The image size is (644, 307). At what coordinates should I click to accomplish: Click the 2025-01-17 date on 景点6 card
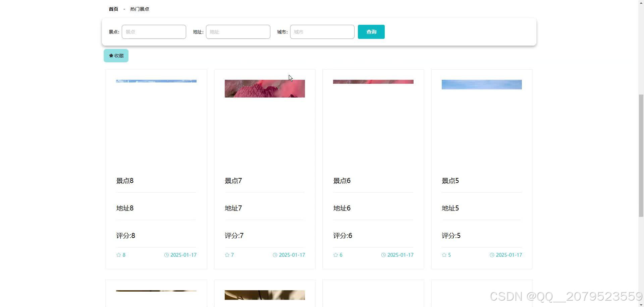400,255
